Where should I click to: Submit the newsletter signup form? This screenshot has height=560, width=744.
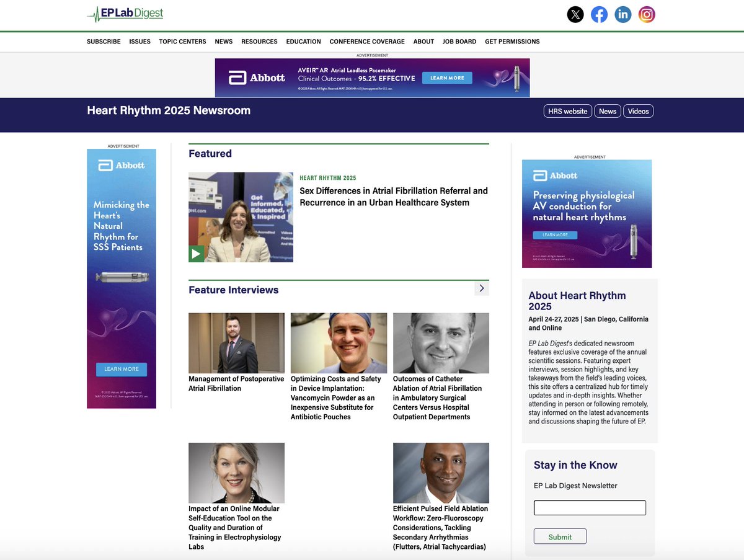click(560, 536)
